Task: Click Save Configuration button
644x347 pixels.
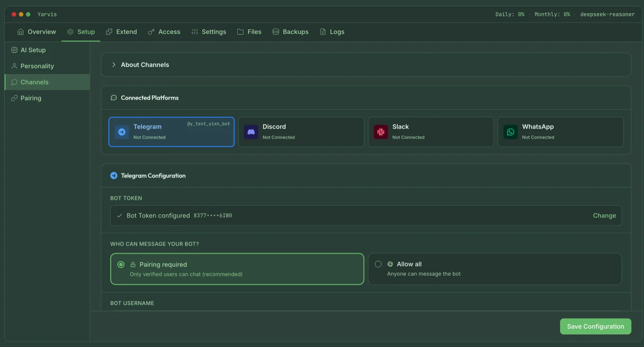Action: (x=595, y=326)
